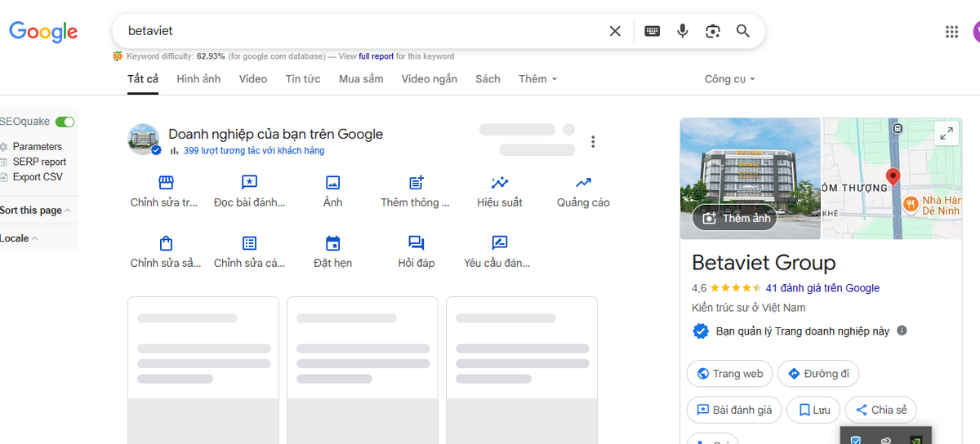Open the Ảnh photos icon
Viewport: 980px width, 444px height.
332,183
